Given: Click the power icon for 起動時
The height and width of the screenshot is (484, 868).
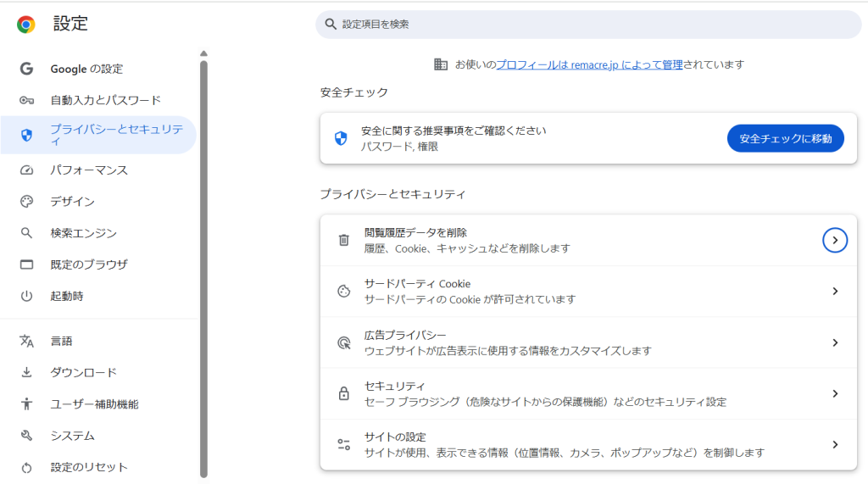Looking at the screenshot, I should pos(26,296).
